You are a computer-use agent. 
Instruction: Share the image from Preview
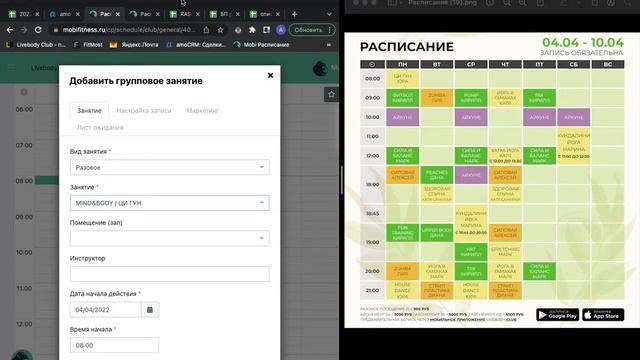[540, 3]
